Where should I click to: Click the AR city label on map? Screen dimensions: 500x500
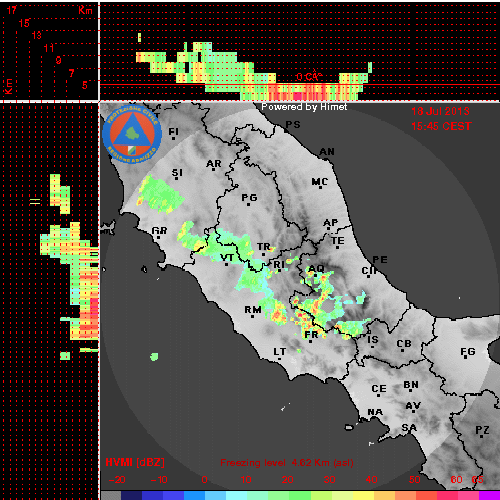214,164
